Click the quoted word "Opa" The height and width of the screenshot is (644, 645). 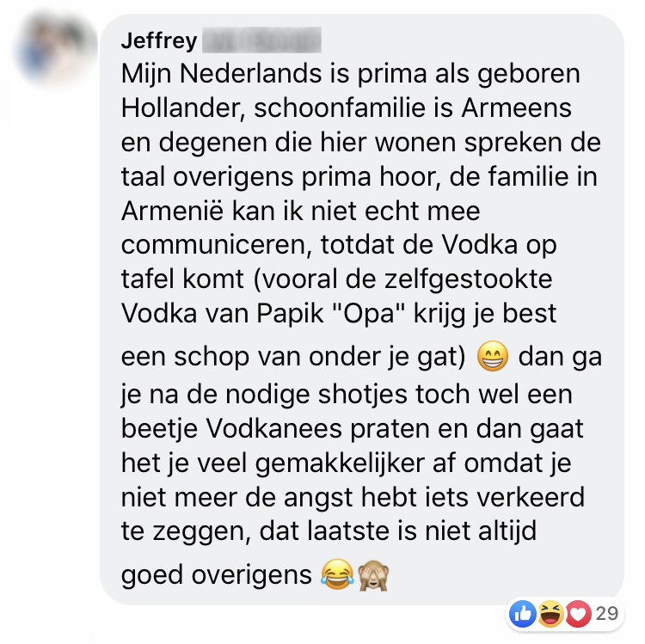pyautogui.click(x=369, y=314)
